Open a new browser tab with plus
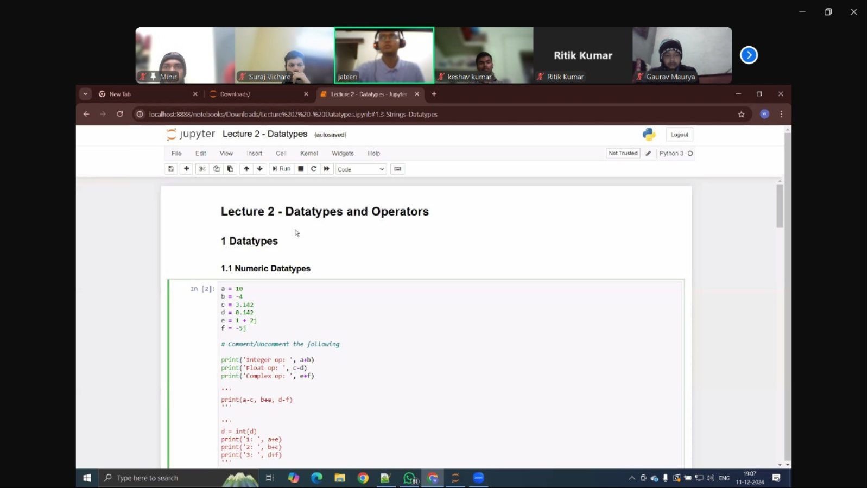Viewport: 868px width, 488px height. point(434,94)
